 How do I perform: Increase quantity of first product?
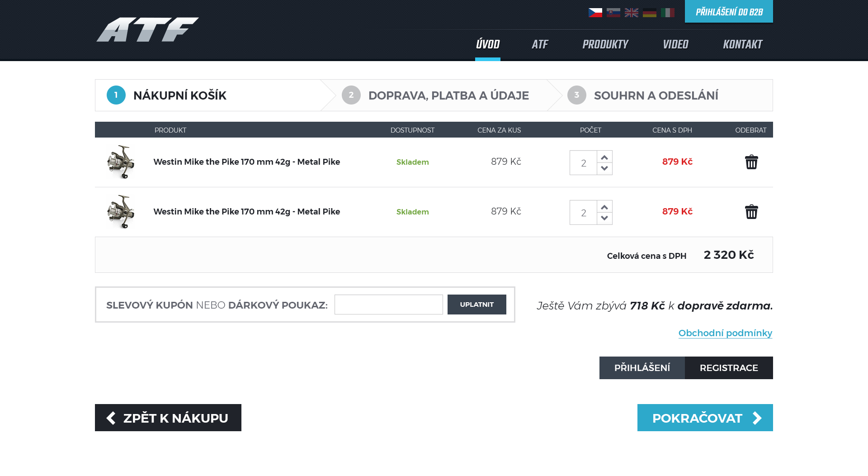604,157
